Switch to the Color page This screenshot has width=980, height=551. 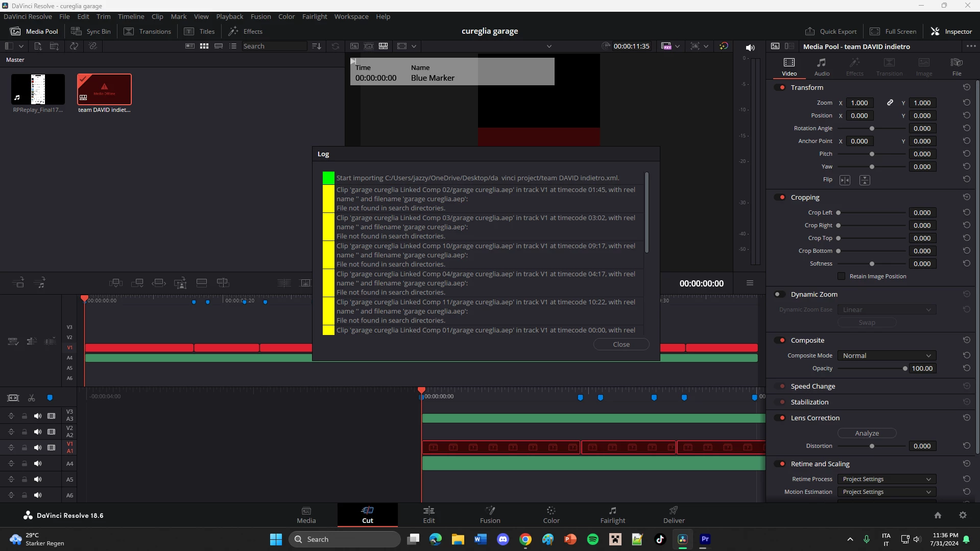click(x=551, y=515)
